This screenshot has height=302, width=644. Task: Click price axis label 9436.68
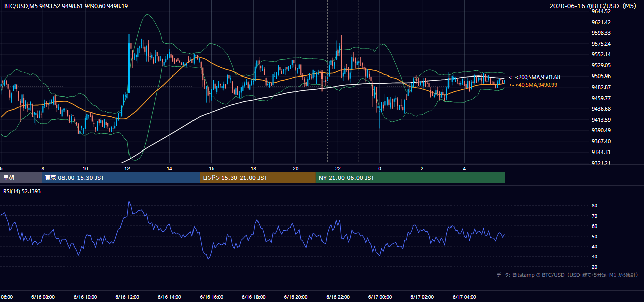601,109
